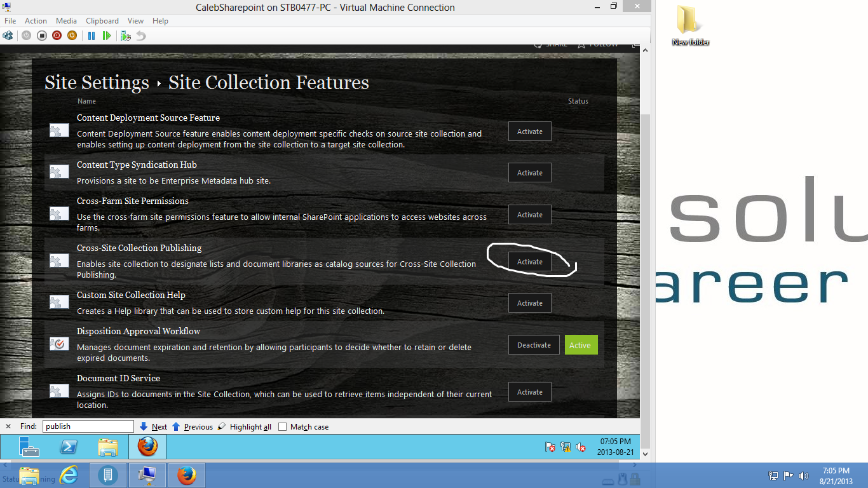868x488 pixels.
Task: Activate Custom Site Collection Help
Action: pyautogui.click(x=530, y=303)
